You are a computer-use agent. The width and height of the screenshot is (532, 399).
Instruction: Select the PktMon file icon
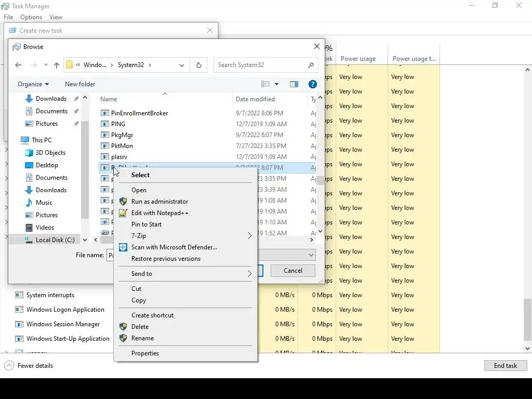click(x=105, y=145)
